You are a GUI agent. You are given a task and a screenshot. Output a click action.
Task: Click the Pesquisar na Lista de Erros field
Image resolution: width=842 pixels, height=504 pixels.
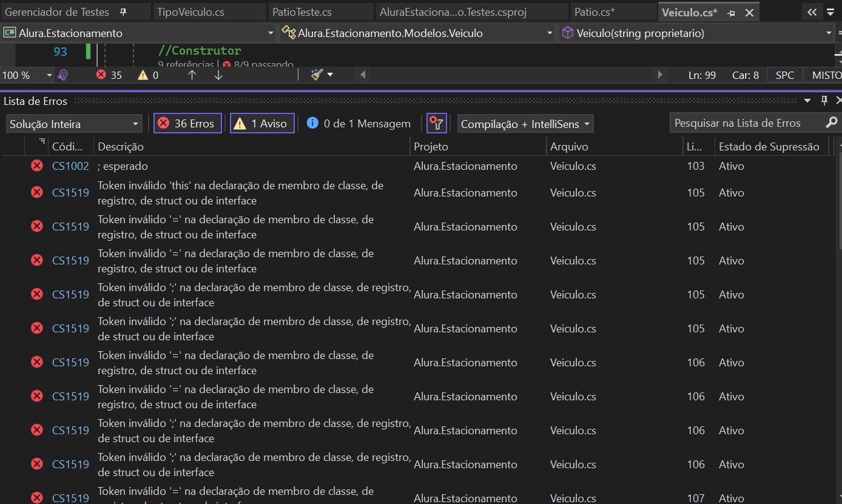[747, 123]
